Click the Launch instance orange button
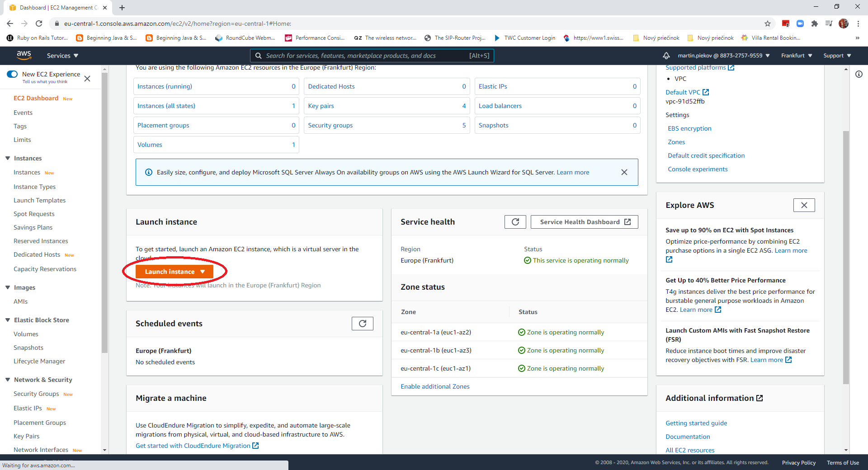Screen dimensions: 868x470 [x=174, y=272]
